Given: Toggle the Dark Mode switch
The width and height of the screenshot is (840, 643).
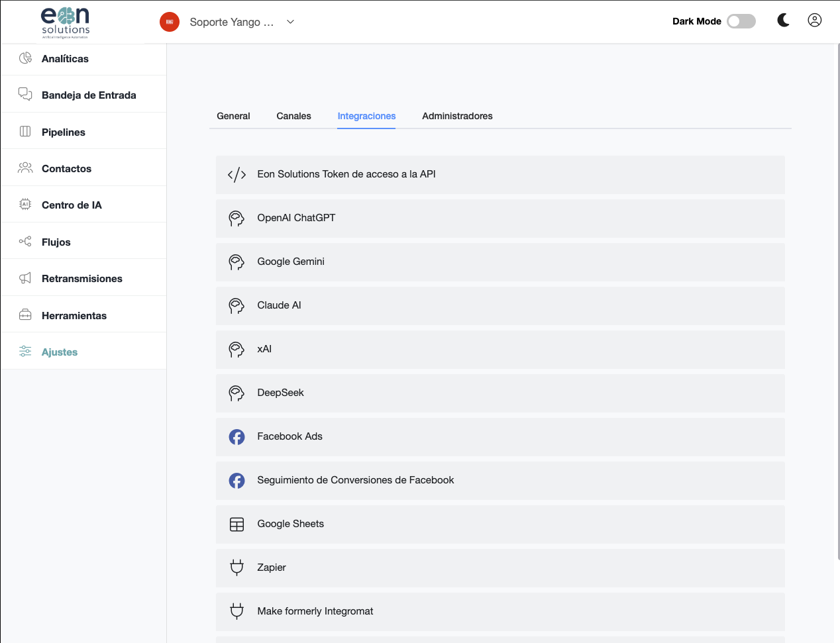Looking at the screenshot, I should point(741,21).
